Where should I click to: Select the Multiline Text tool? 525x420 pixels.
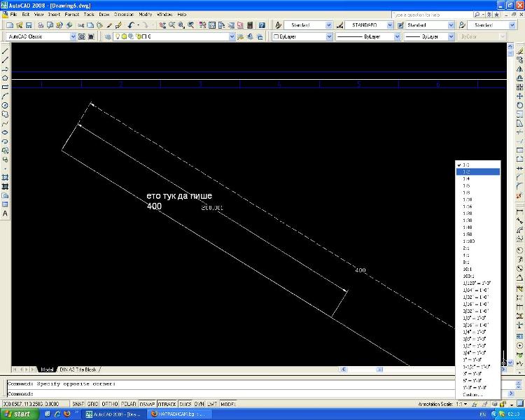point(6,213)
